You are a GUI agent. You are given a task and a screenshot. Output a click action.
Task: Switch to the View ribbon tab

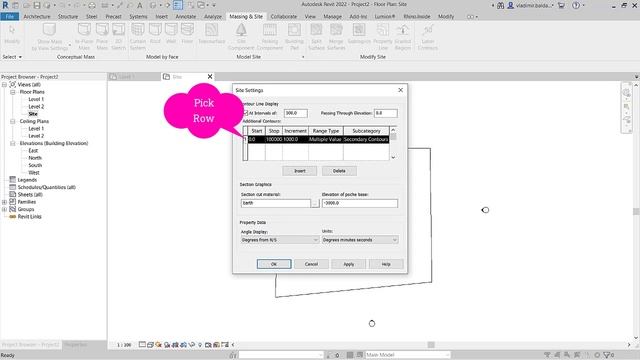pyautogui.click(x=310, y=16)
